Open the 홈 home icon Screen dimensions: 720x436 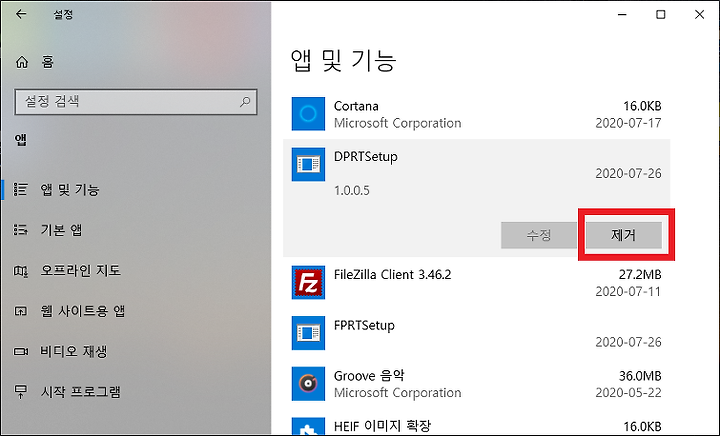click(x=22, y=61)
